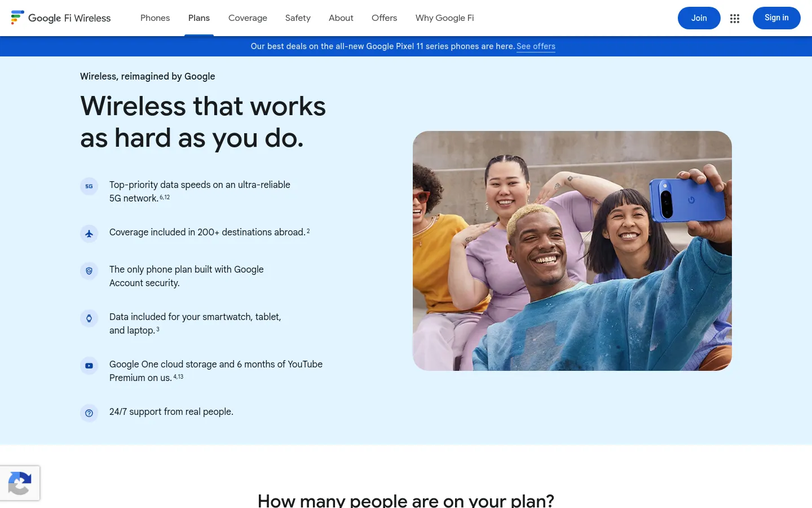Click 'How many people are on your plan?' heading
The height and width of the screenshot is (508, 812).
(406, 500)
